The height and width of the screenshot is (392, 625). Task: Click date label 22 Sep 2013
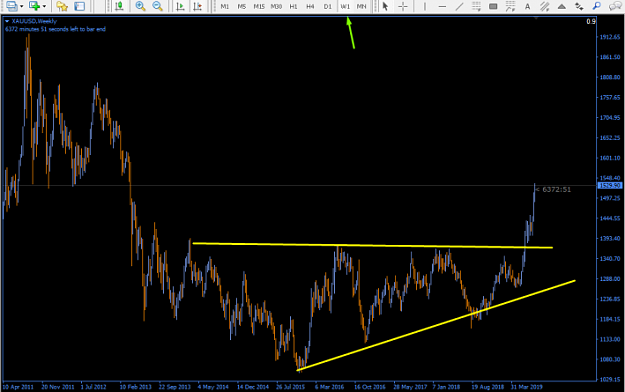coord(175,387)
